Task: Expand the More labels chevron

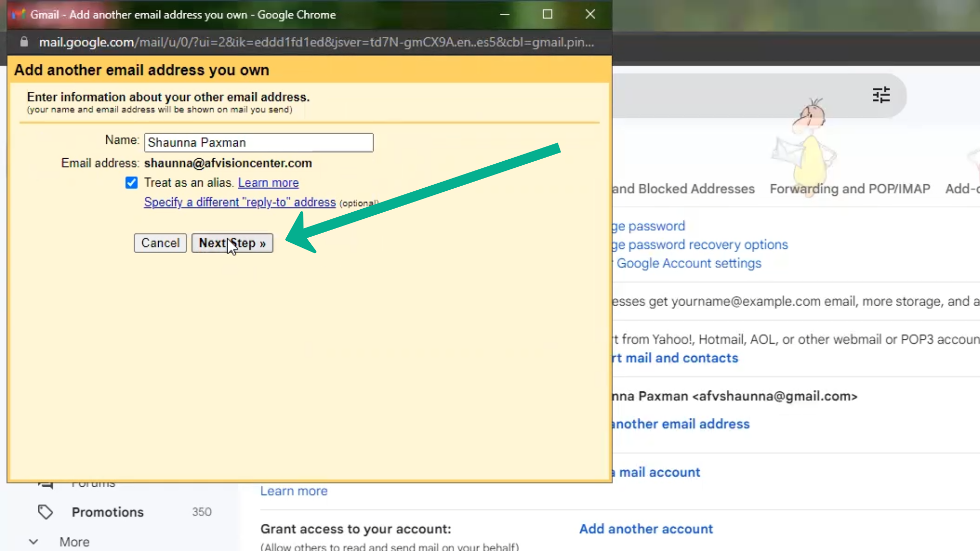Action: (34, 542)
